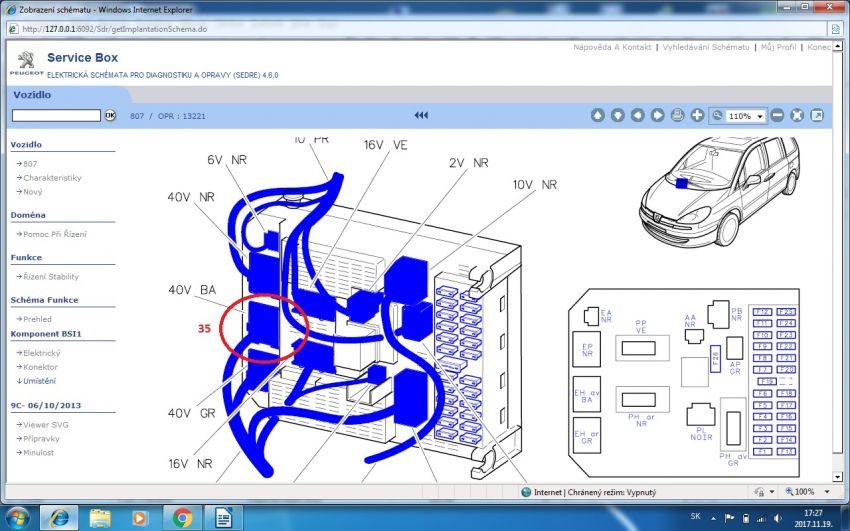Open schematic in new window icon
The height and width of the screenshot is (531, 850).
pos(816,115)
